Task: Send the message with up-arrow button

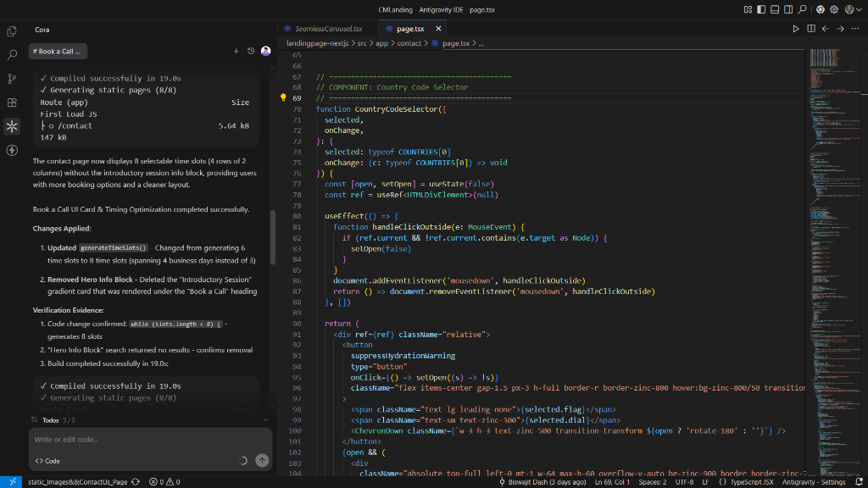Action: (262, 460)
